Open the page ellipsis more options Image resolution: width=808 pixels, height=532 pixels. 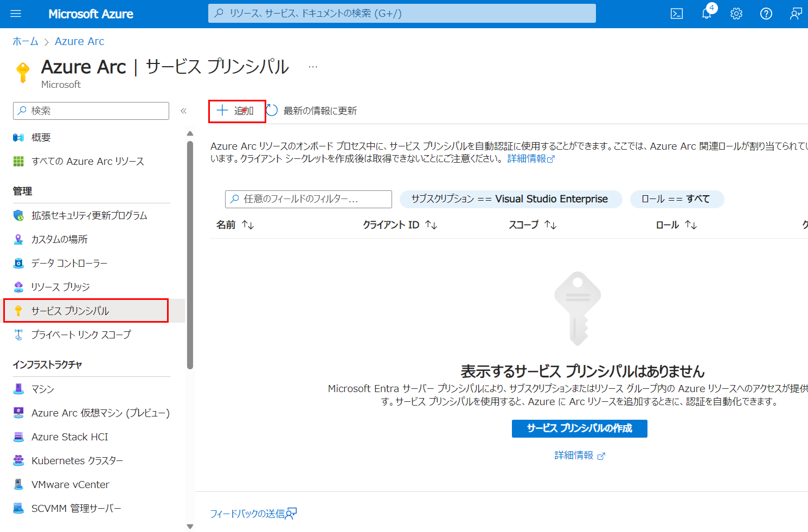coord(313,67)
